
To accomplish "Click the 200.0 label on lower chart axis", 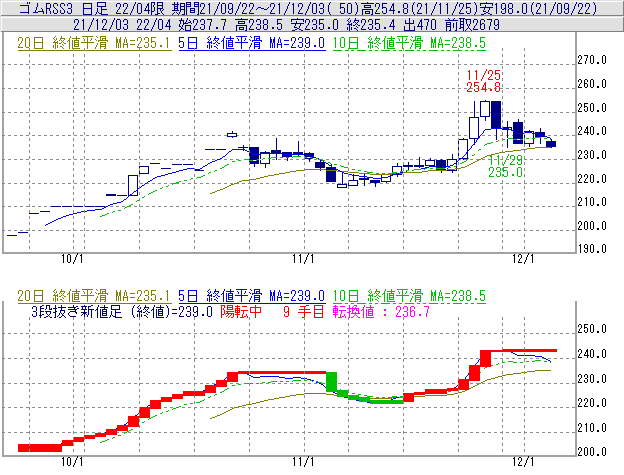I will click(x=592, y=452).
